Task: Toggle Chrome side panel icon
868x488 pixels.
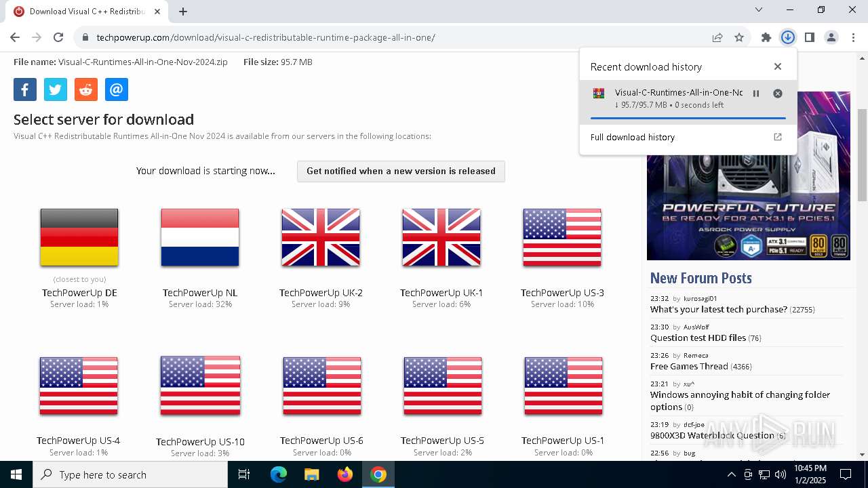Action: [810, 37]
